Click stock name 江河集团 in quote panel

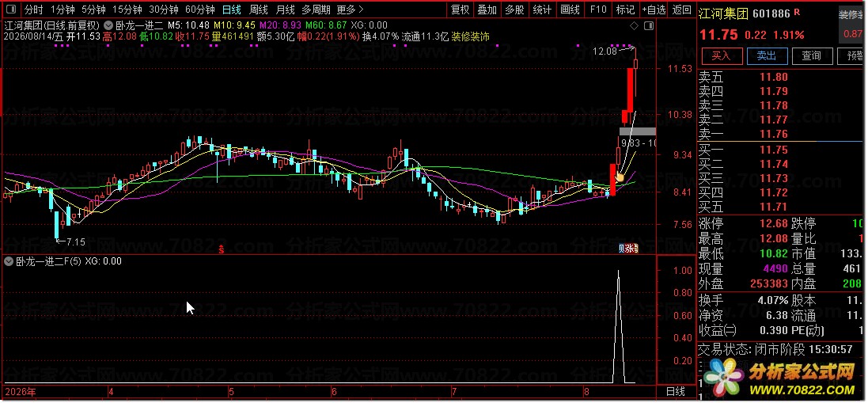722,13
